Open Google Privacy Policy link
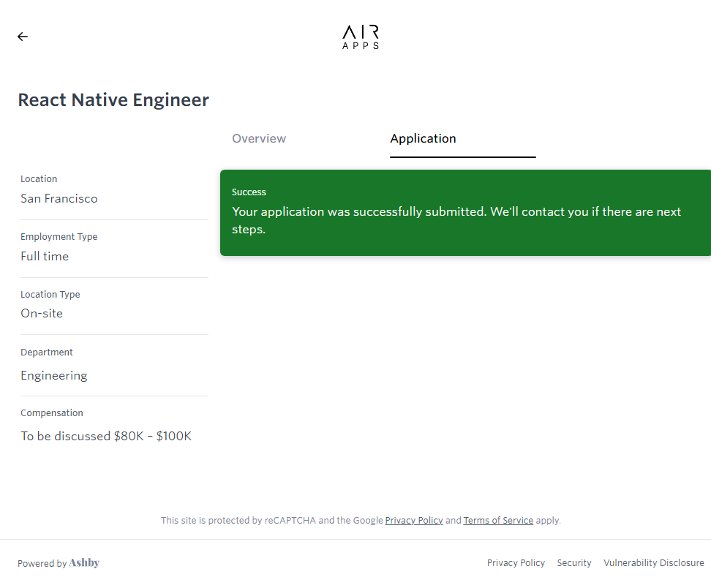Viewport: 711px width, 588px height. coord(414,521)
